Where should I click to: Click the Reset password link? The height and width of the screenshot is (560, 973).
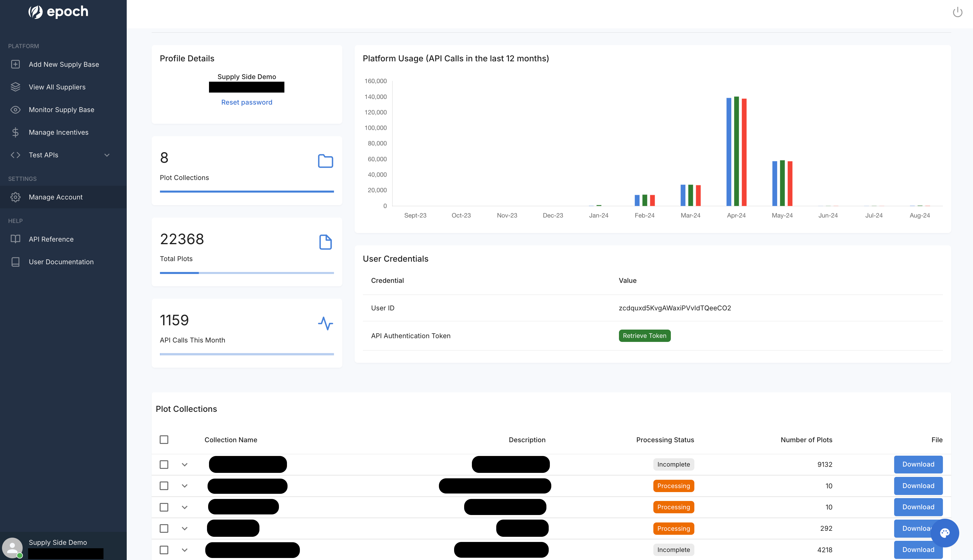247,102
